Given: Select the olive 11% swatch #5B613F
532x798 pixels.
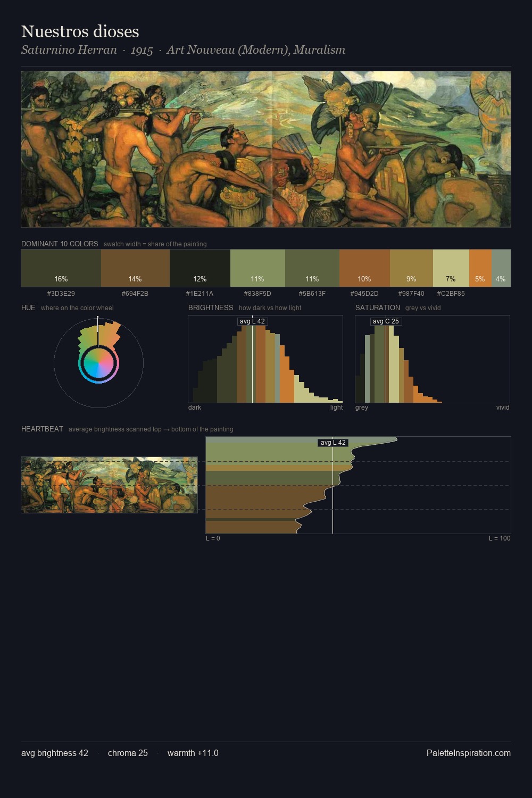Looking at the screenshot, I should [312, 268].
